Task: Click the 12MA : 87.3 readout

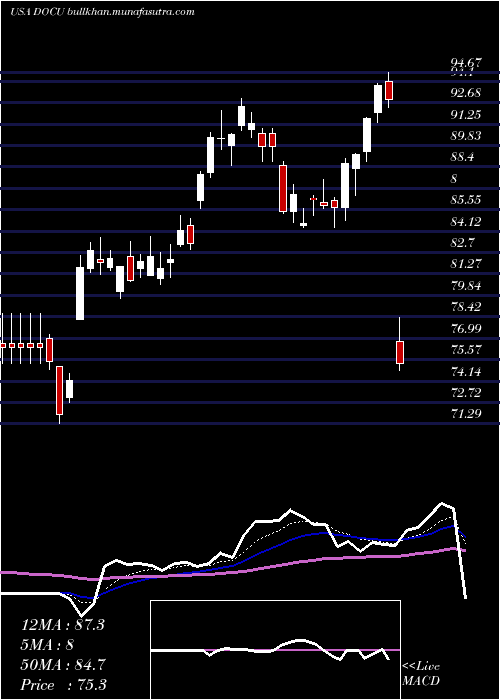Action: [62, 625]
